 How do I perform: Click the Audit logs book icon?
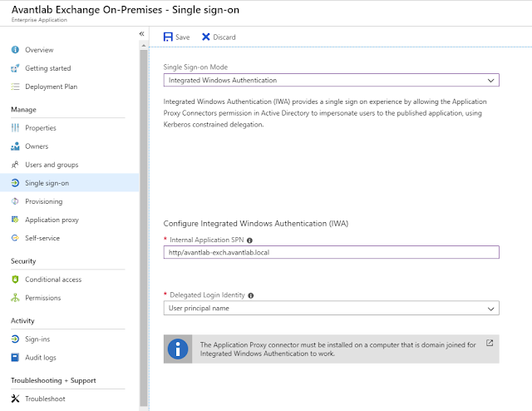coord(15,357)
